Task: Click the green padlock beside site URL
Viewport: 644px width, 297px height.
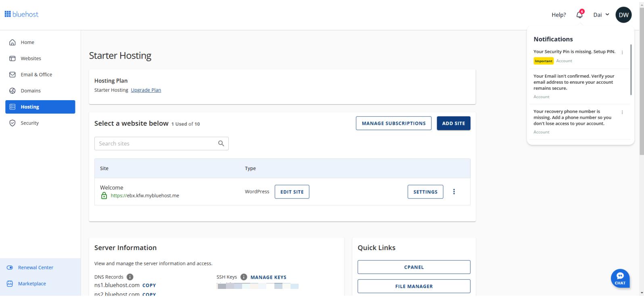Action: coord(104,196)
